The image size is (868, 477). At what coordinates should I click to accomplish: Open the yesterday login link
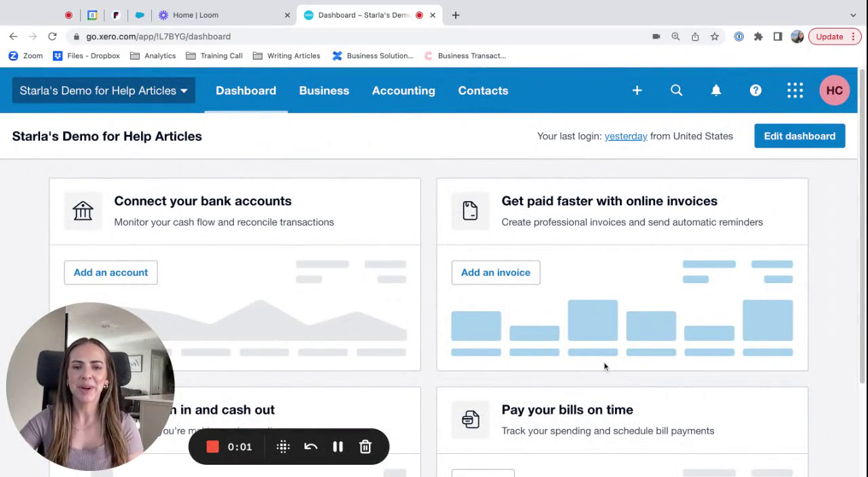tap(625, 136)
